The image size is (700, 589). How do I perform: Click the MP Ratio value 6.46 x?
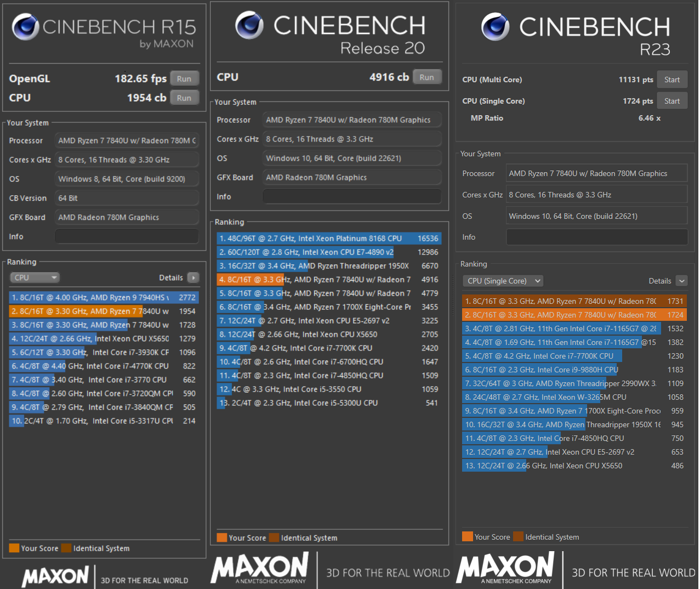650,118
